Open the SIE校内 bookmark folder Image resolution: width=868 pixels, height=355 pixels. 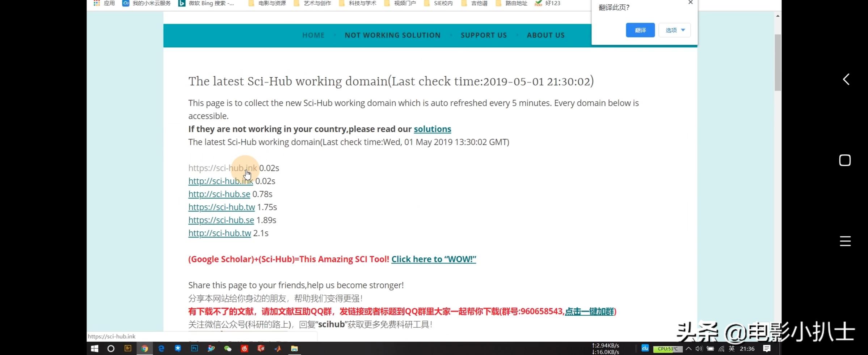click(438, 3)
